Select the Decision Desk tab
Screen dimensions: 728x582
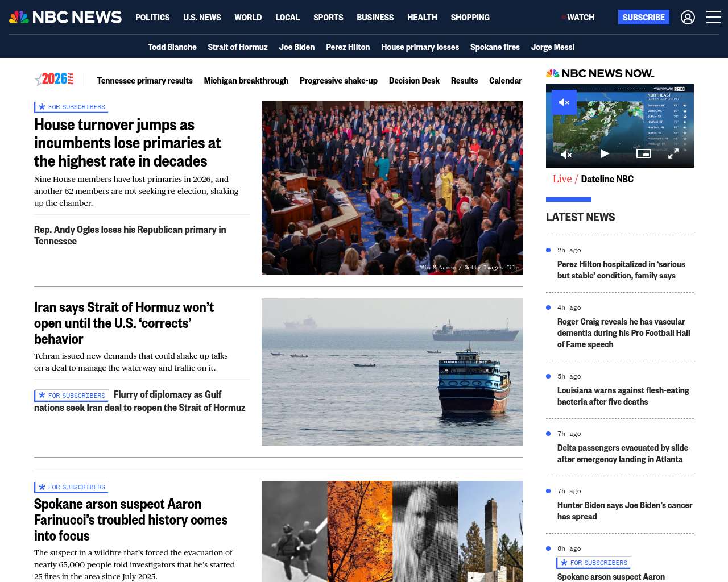tap(414, 81)
